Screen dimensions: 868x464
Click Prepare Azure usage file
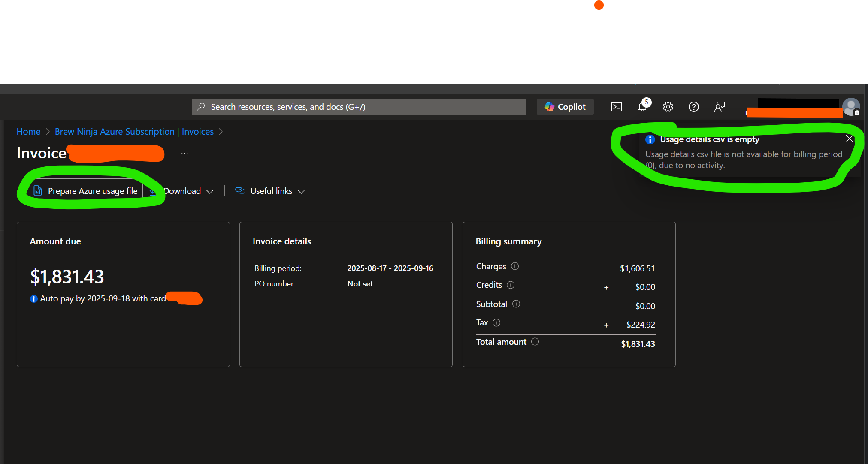86,191
